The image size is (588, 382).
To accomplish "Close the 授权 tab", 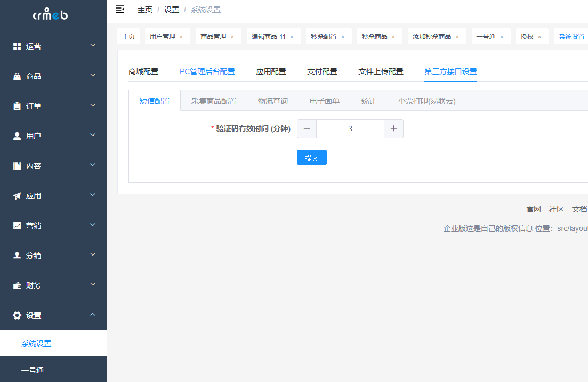I will pyautogui.click(x=539, y=37).
